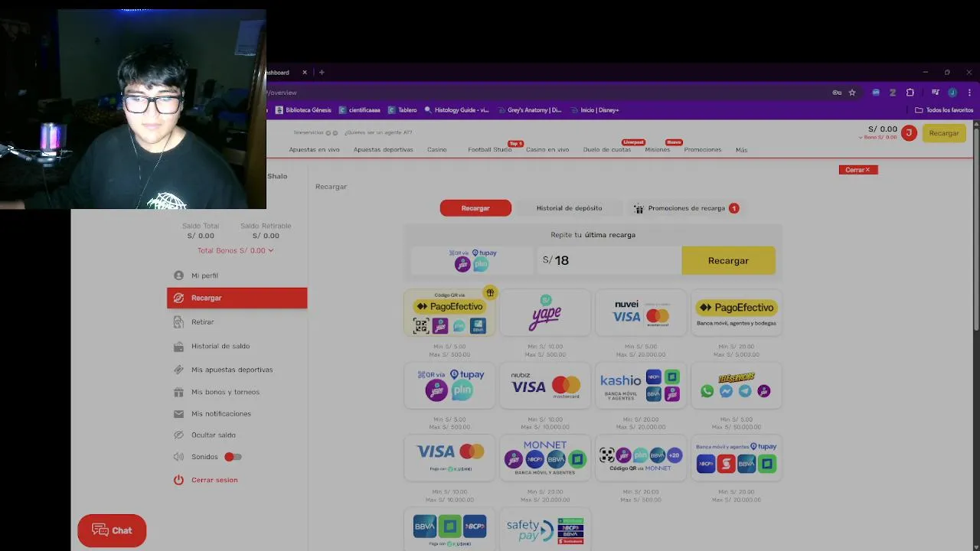Choose Monnet banca móvil y agentes

point(545,458)
